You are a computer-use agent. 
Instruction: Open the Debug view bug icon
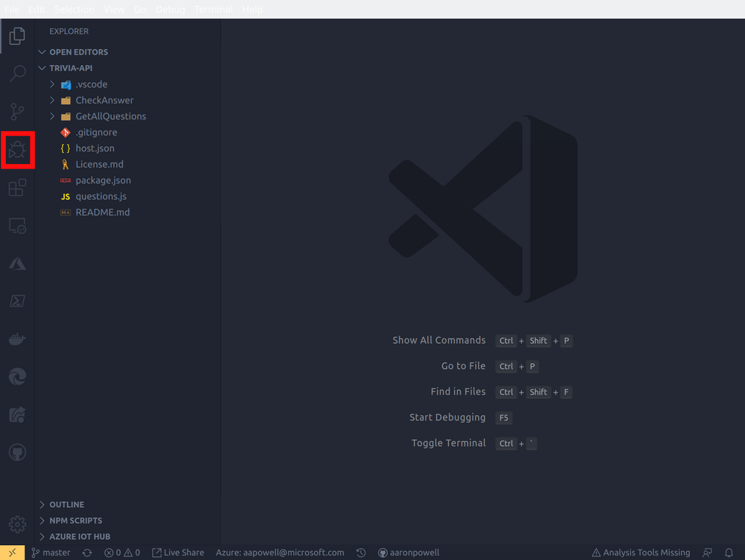point(17,150)
